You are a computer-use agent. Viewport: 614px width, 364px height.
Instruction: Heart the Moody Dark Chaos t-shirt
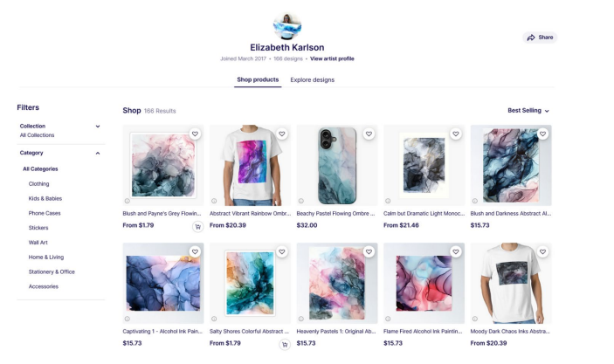[x=542, y=251]
